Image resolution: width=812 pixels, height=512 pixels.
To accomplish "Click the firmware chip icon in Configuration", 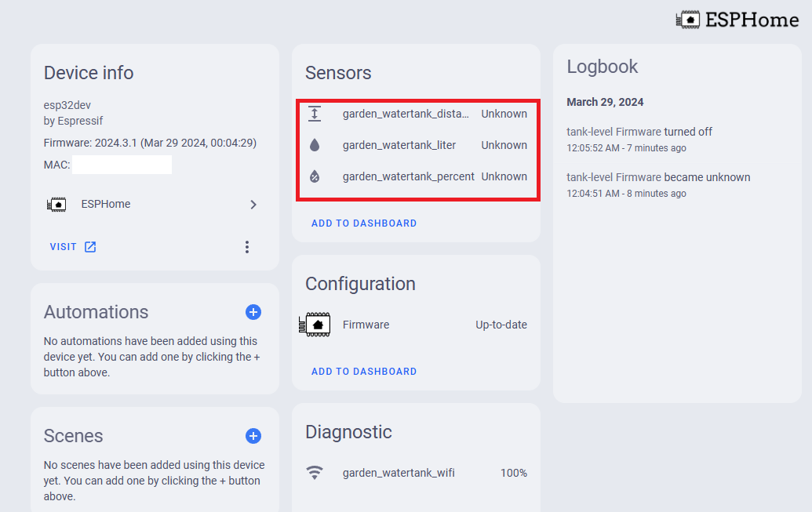I will pos(315,324).
